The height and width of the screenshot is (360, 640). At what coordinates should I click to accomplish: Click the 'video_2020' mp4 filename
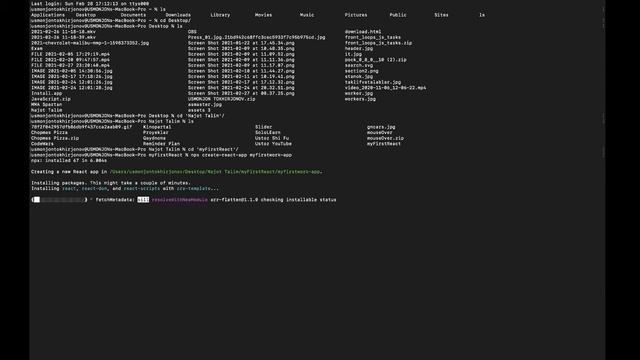385,88
